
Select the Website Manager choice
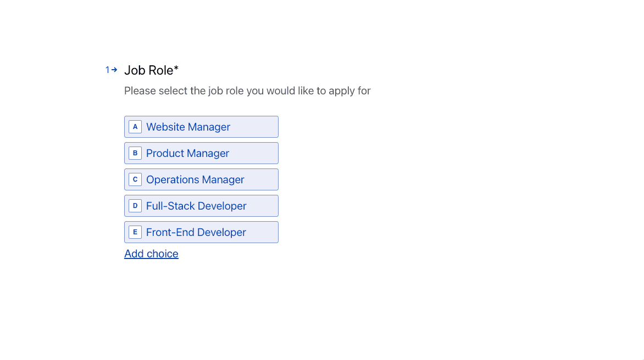tap(201, 127)
